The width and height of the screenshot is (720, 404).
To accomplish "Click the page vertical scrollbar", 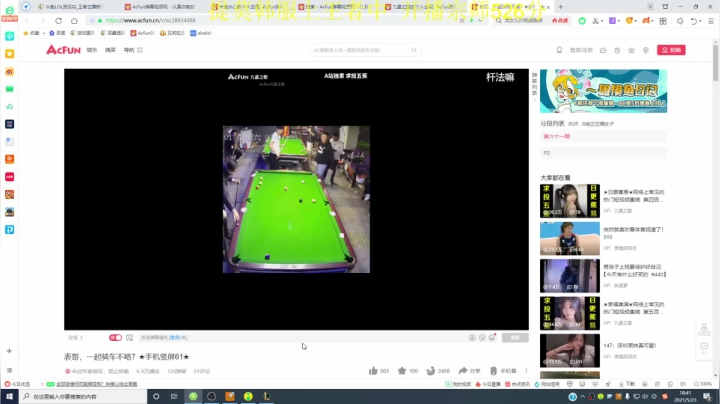I will pos(715,62).
